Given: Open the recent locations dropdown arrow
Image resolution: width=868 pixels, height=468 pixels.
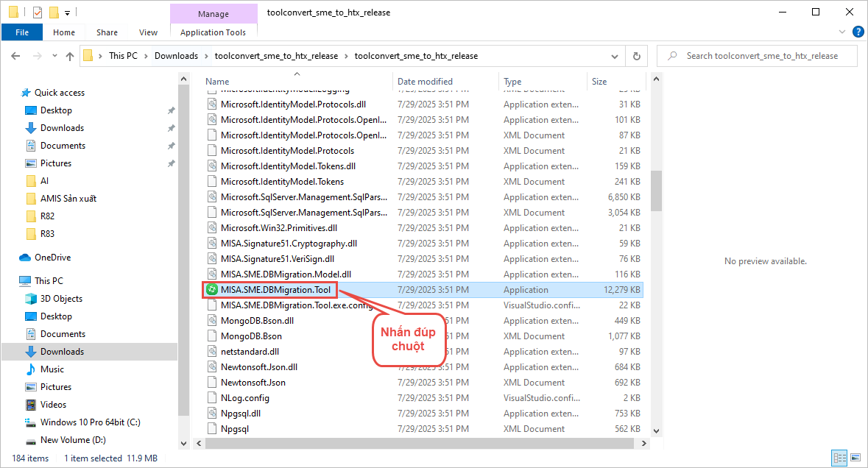Looking at the screenshot, I should click(x=54, y=56).
